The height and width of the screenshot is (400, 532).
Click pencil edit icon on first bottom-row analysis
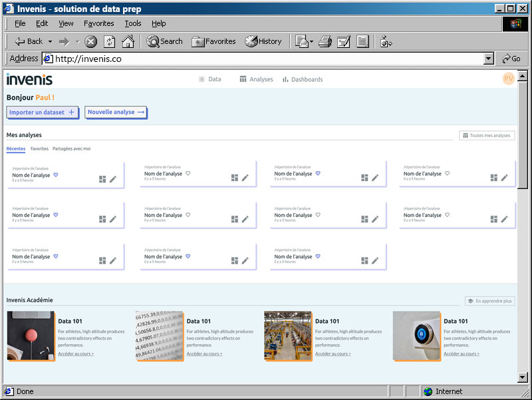113,261
